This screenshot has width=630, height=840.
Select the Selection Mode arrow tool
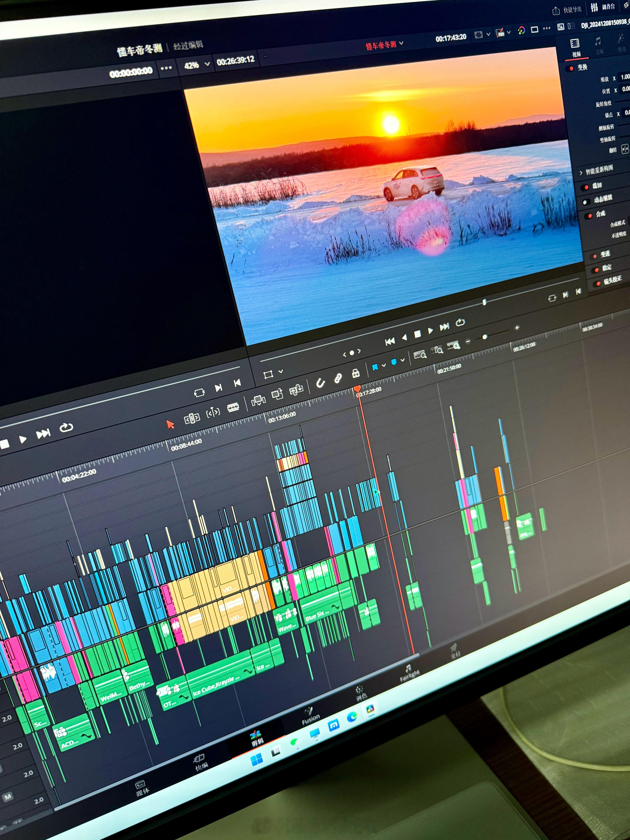point(170,425)
